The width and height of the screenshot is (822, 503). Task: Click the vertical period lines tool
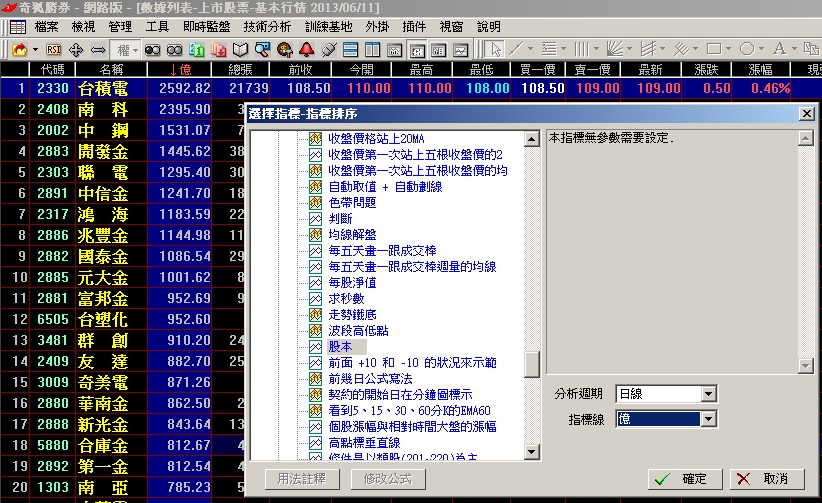581,49
